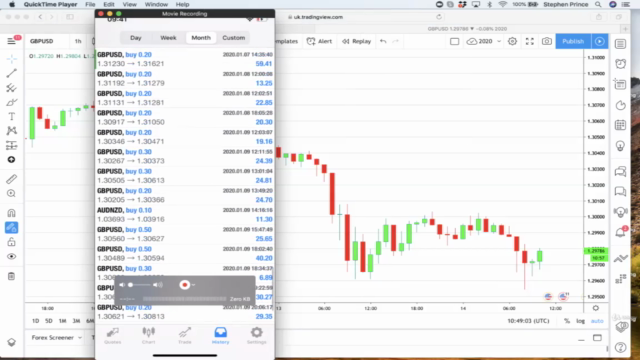Open the Window menu in menu bar
Viewport: 640px width, 360px height.
(156, 4)
